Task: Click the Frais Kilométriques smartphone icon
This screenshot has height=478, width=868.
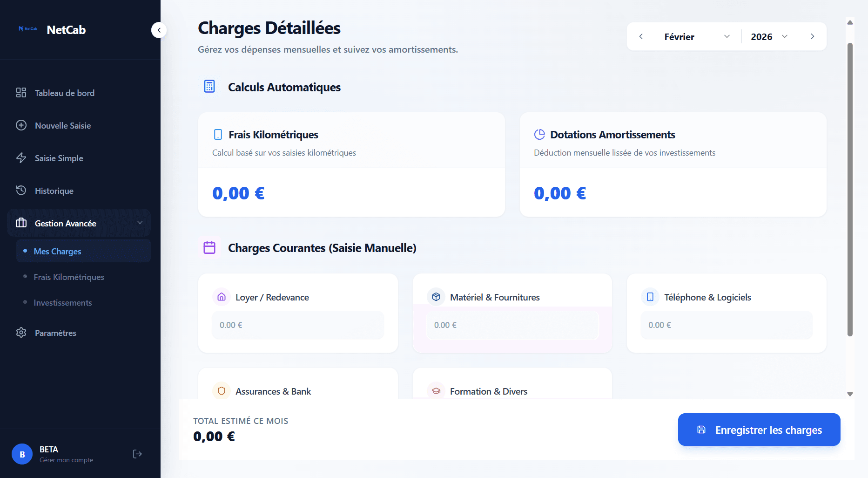Action: coord(218,134)
